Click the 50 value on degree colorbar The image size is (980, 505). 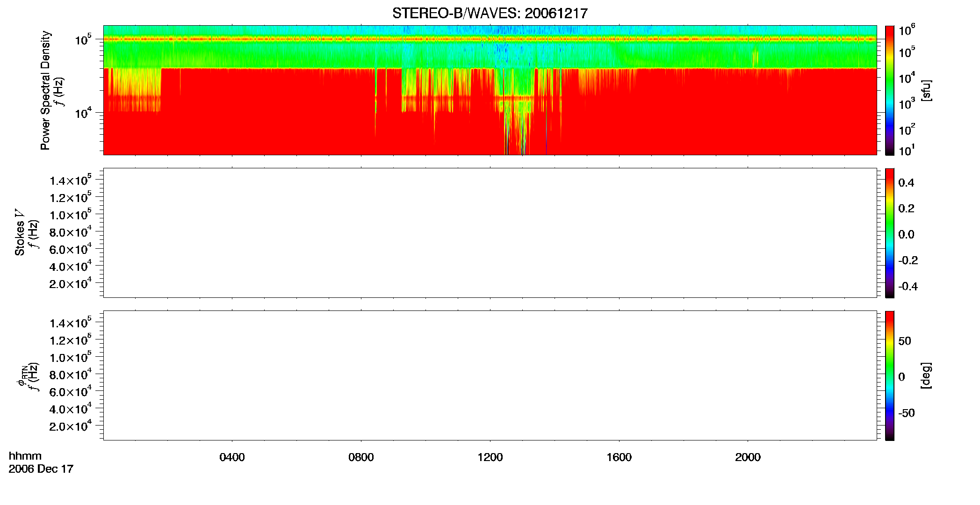905,341
